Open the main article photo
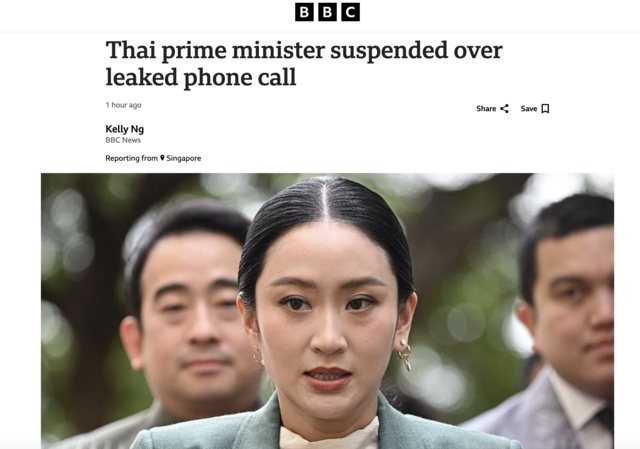 tap(327, 311)
